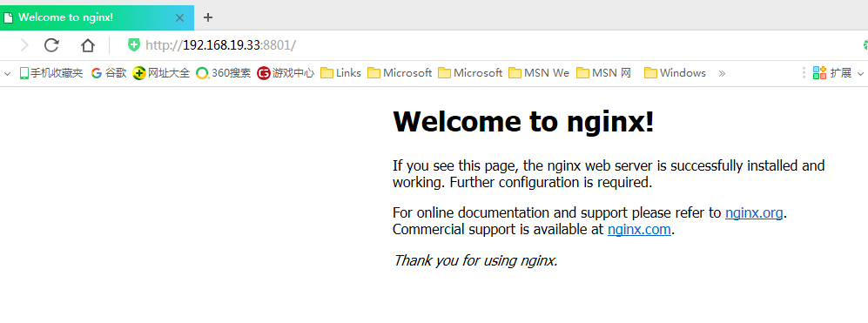868x323 pixels.
Task: Open the MSN We bookmark folder
Action: click(x=539, y=73)
